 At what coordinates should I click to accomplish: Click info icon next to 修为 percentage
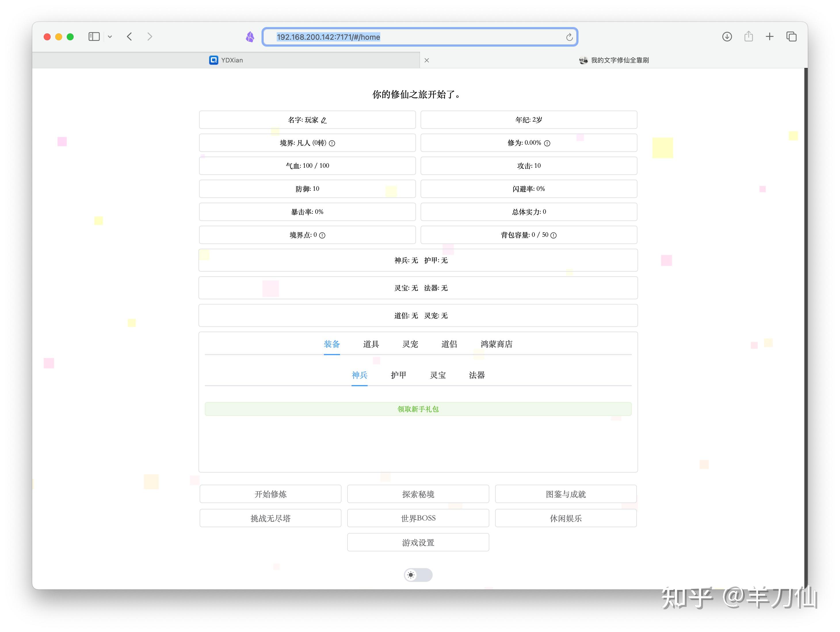tap(547, 143)
